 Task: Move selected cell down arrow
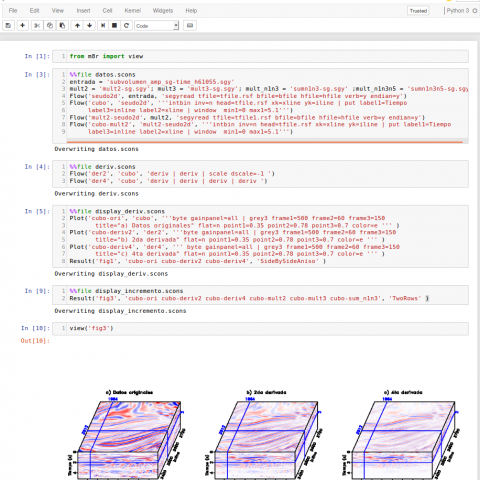pyautogui.click(x=90, y=26)
